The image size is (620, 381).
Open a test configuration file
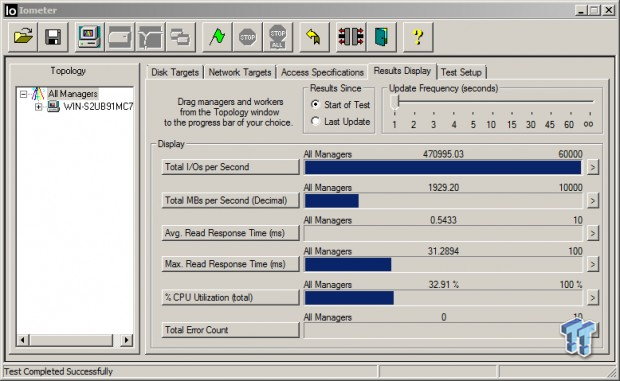pyautogui.click(x=23, y=37)
